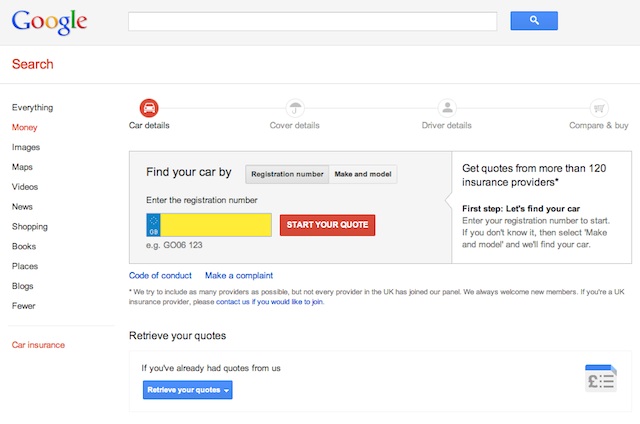Click the Car details step label
Screen dimensions: 640x424
point(149,125)
